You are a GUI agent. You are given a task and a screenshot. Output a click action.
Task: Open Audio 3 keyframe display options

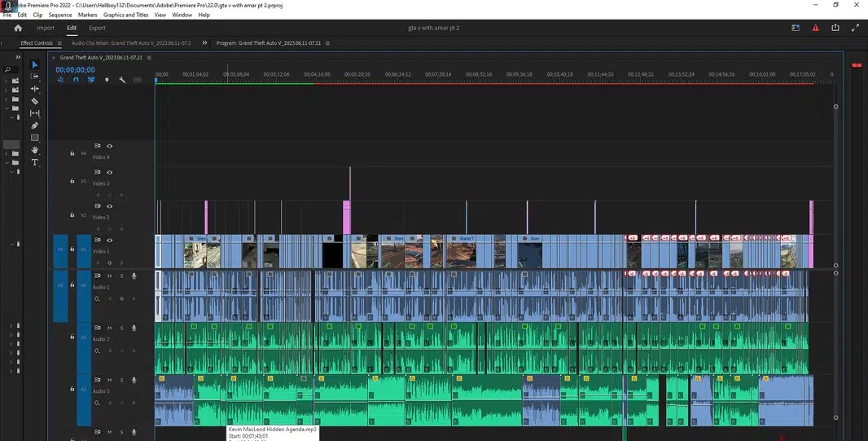[x=98, y=403]
